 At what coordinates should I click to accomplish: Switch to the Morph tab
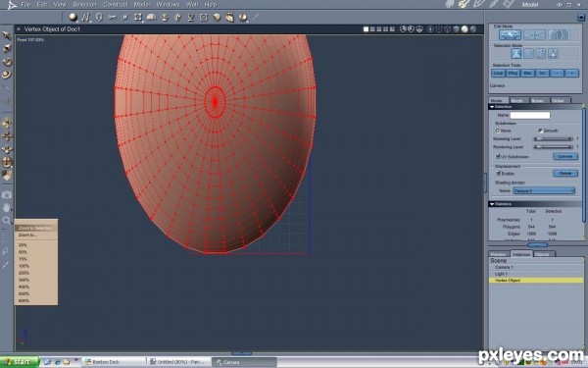[x=517, y=100]
